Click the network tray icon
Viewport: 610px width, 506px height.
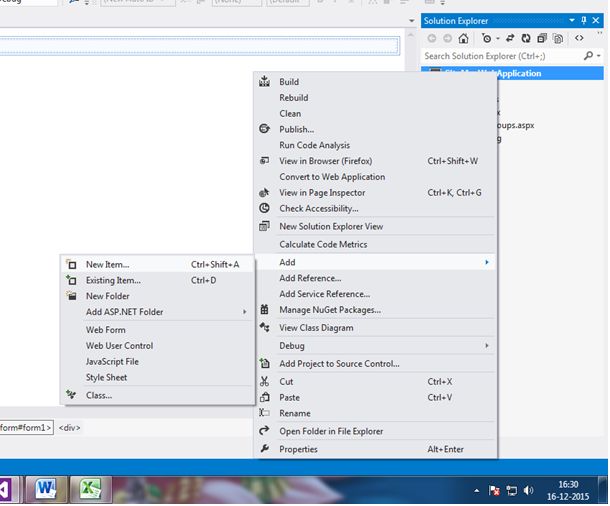pyautogui.click(x=512, y=491)
